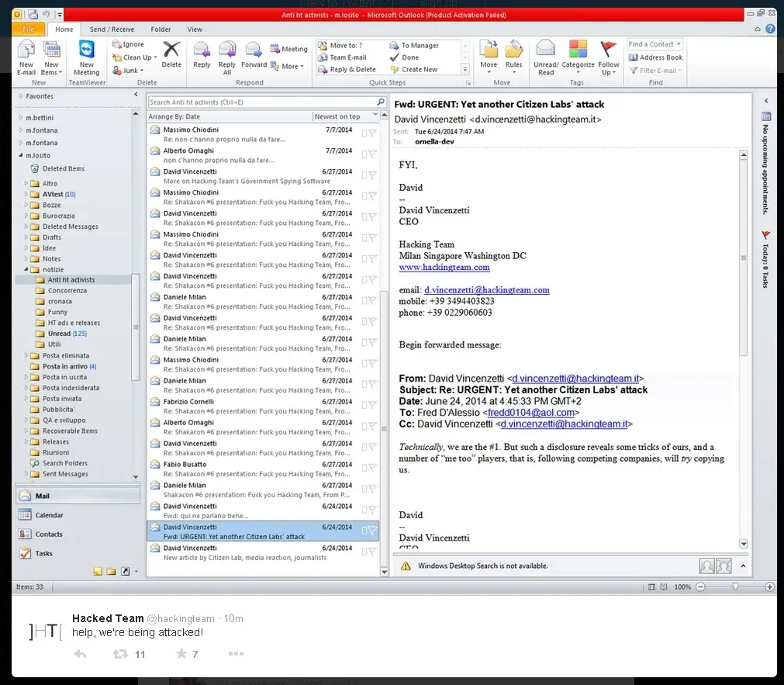Open www.hackingteam.com link
Image resolution: width=784 pixels, height=685 pixels.
coord(444,267)
